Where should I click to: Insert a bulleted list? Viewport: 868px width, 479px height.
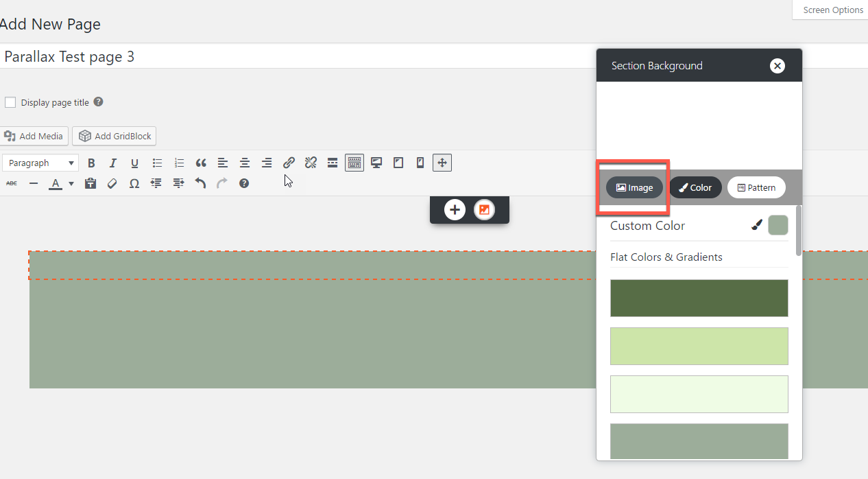[x=157, y=163]
